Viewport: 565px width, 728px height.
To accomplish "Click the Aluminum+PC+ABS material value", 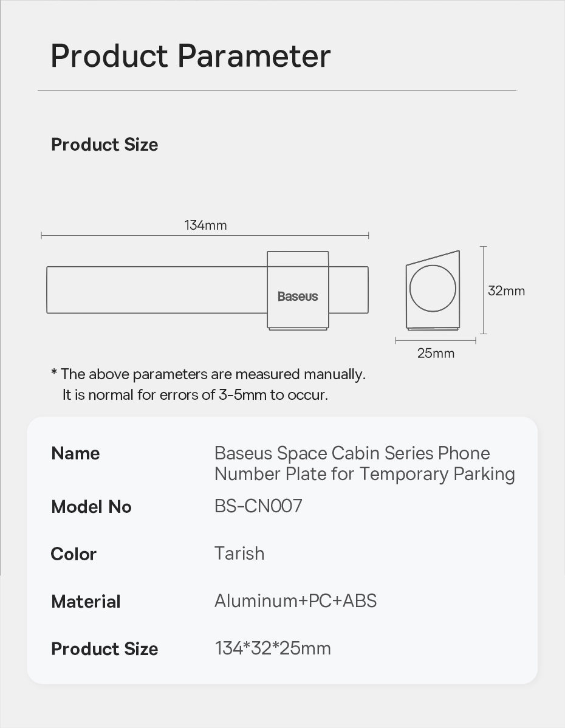I will pyautogui.click(x=295, y=601).
